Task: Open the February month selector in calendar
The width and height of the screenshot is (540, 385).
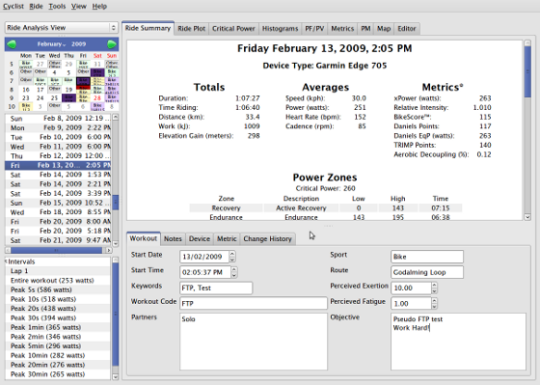Action: [x=51, y=44]
